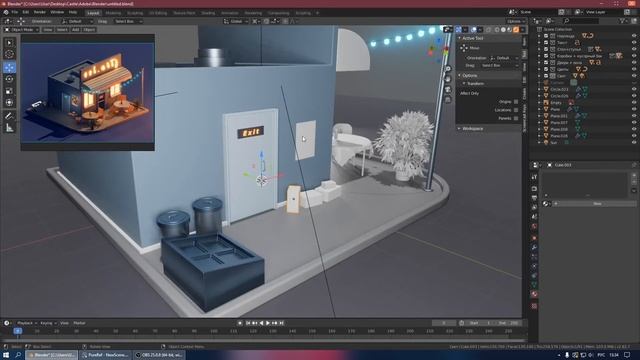Switch to material preview shading
The image size is (640, 360).
[x=509, y=30]
